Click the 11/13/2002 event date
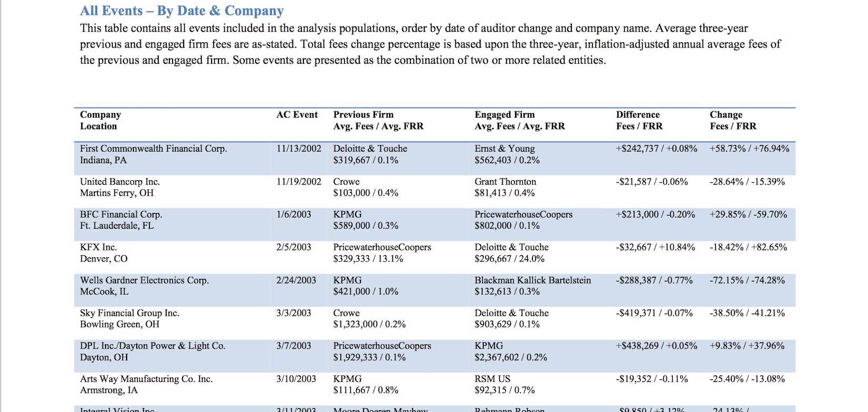The image size is (868, 412). click(299, 149)
